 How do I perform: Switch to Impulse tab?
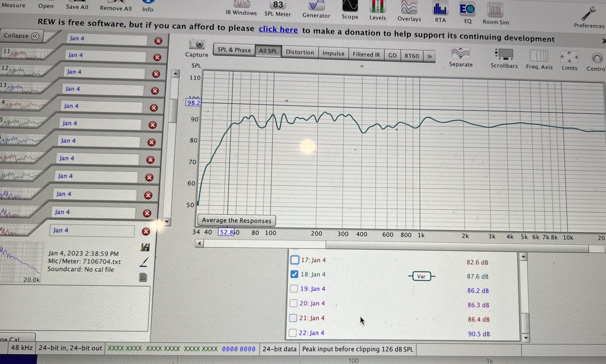[x=333, y=54]
